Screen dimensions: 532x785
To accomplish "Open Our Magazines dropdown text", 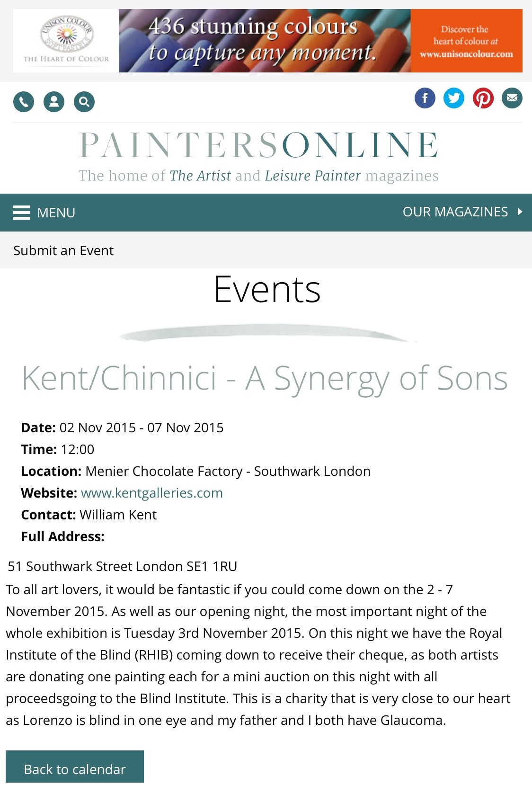I will tap(455, 212).
